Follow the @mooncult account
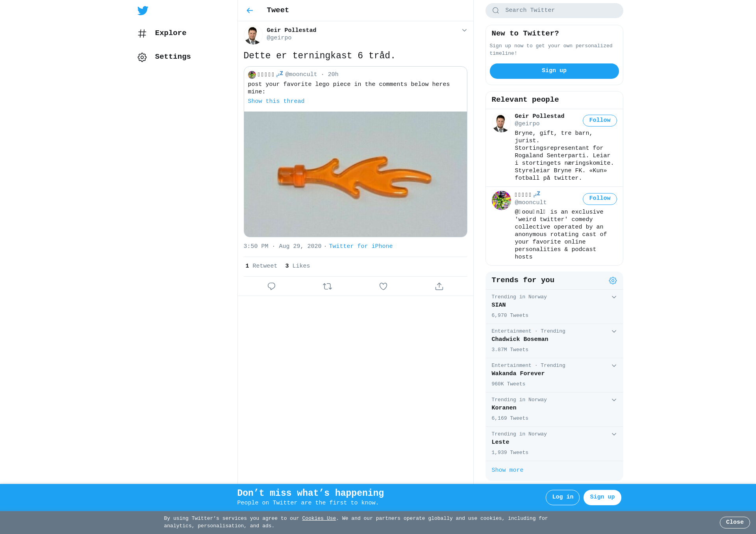 coord(600,199)
